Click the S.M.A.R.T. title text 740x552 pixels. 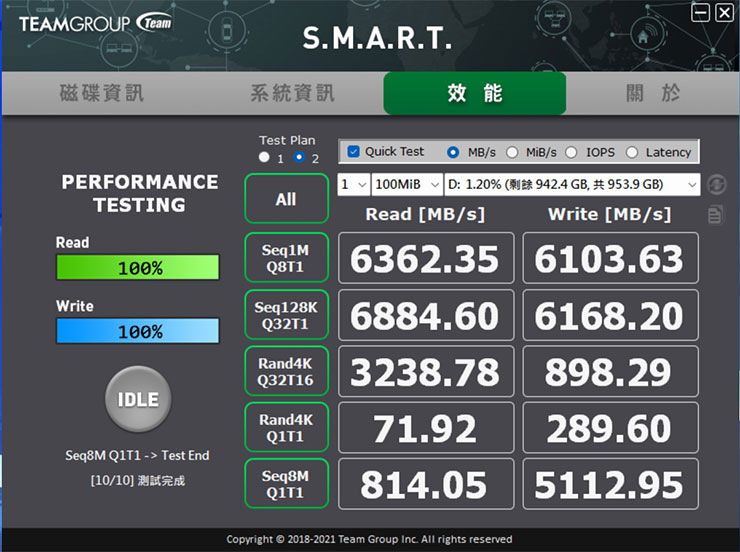click(x=377, y=38)
